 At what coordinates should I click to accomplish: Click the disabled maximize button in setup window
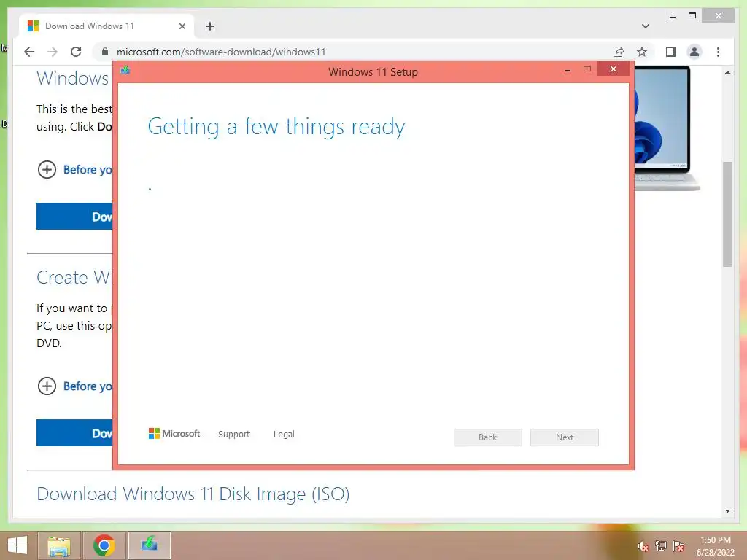pos(587,69)
